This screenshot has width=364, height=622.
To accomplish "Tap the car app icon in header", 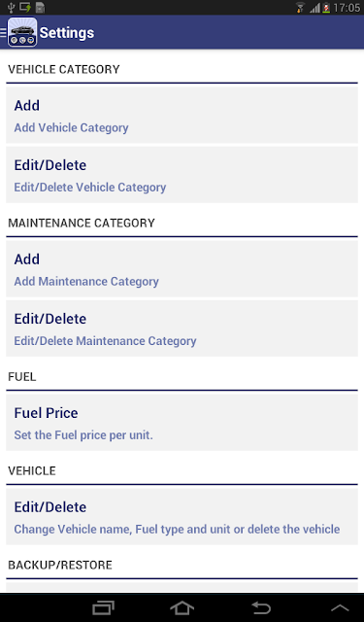I will tap(22, 32).
